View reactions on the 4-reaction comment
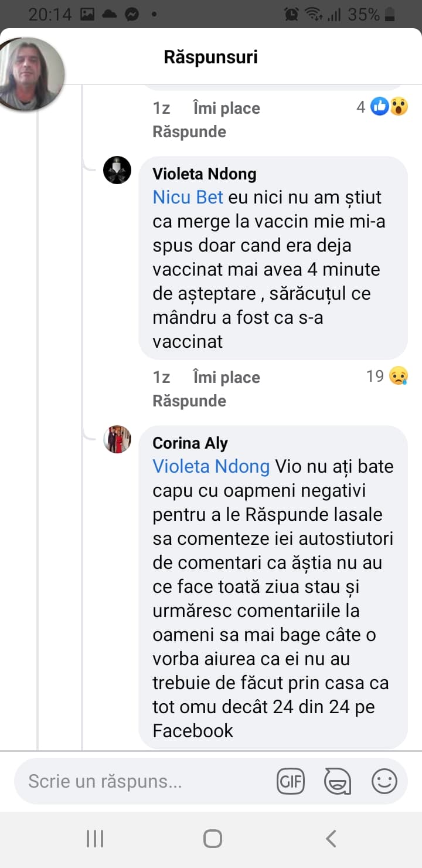Image resolution: width=422 pixels, height=868 pixels. (x=382, y=107)
